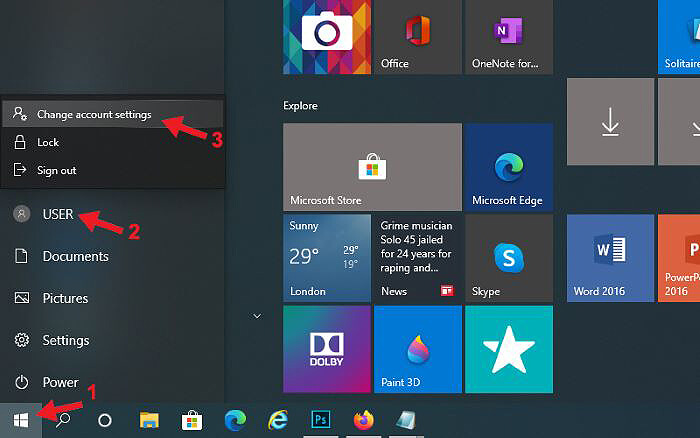Launch the new Edge from the taskbar

pyautogui.click(x=235, y=420)
